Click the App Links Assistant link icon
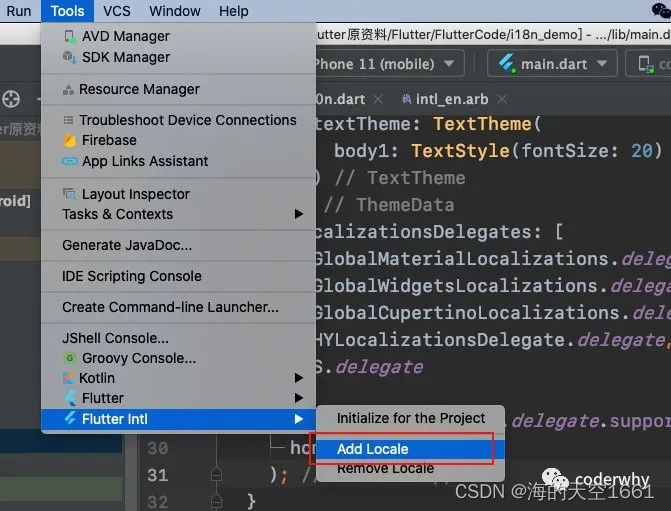 70,161
